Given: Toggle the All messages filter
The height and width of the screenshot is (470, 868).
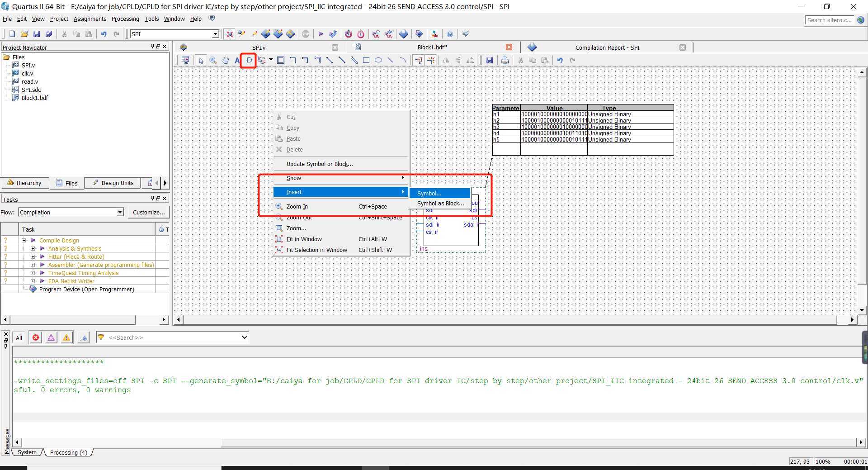Looking at the screenshot, I should coord(19,337).
